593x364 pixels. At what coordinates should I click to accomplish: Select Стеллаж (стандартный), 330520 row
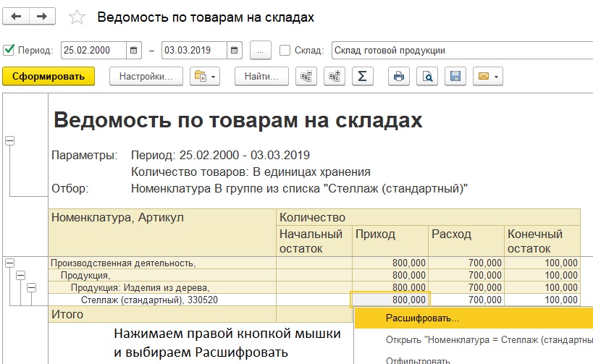pos(162,300)
